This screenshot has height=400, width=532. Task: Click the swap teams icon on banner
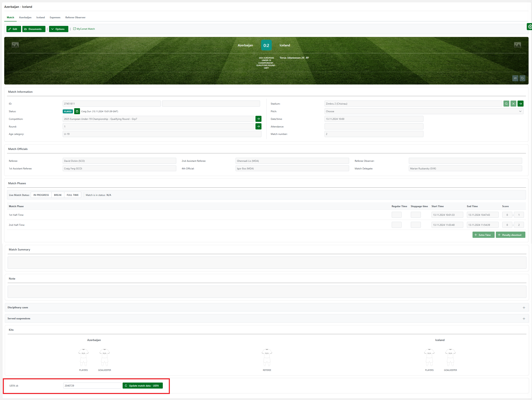(x=515, y=78)
